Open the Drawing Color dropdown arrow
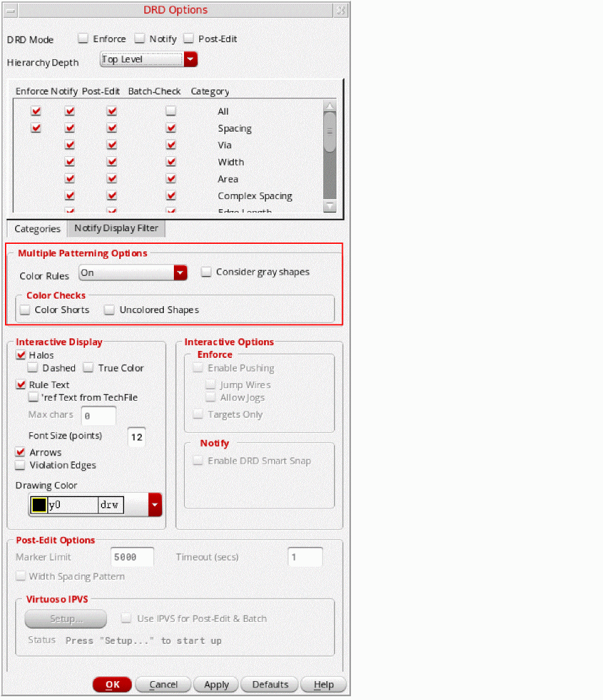The width and height of the screenshot is (603, 700). 155,505
